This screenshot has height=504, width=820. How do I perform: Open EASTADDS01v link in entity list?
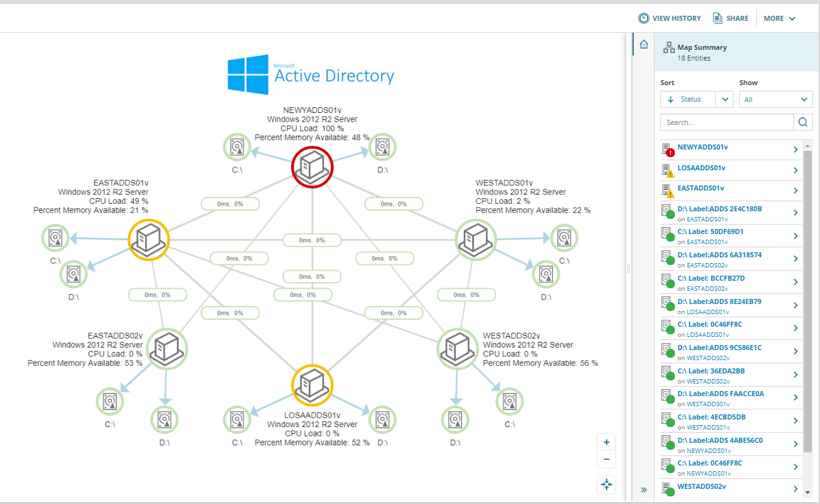[x=701, y=188]
